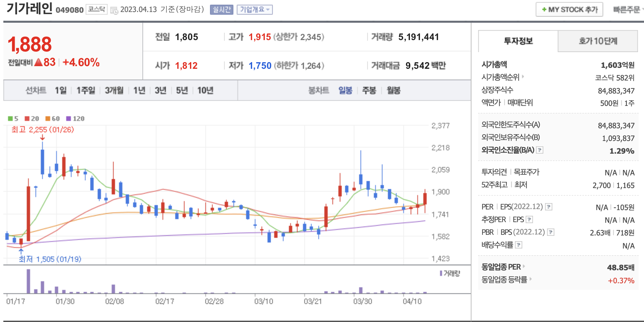The height and width of the screenshot is (322, 644).
Task: Click arrow beside 동일업종 등락률
Action: click(530, 279)
